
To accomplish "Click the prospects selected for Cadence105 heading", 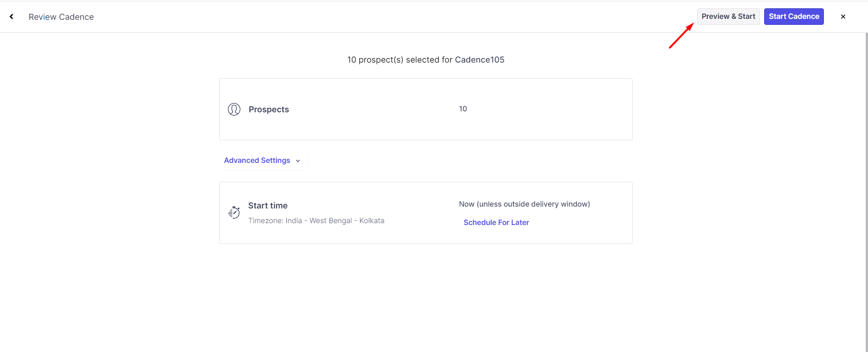I will pyautogui.click(x=425, y=60).
